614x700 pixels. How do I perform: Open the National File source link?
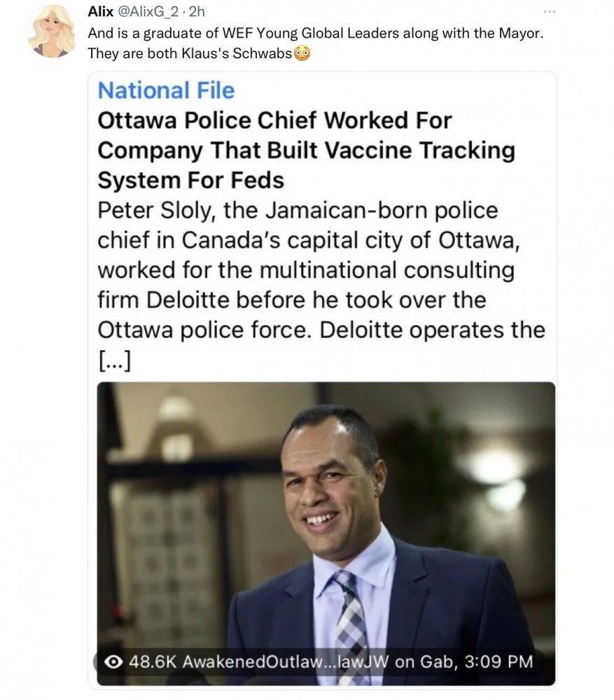166,90
